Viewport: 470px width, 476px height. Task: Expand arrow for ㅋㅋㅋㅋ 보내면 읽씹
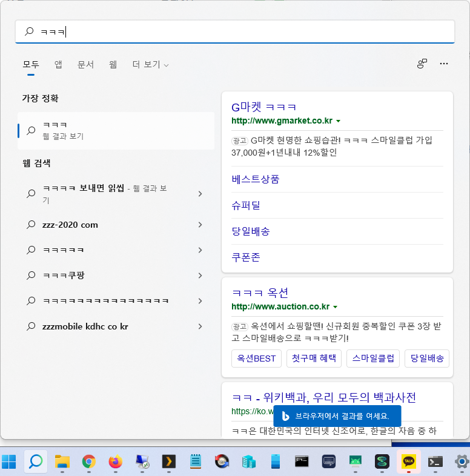[x=200, y=194]
